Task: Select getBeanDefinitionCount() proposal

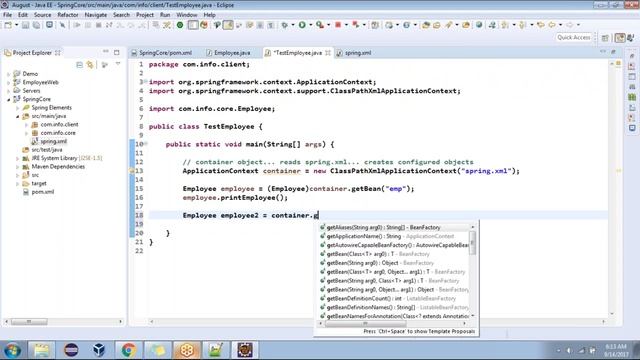Action: (395, 298)
